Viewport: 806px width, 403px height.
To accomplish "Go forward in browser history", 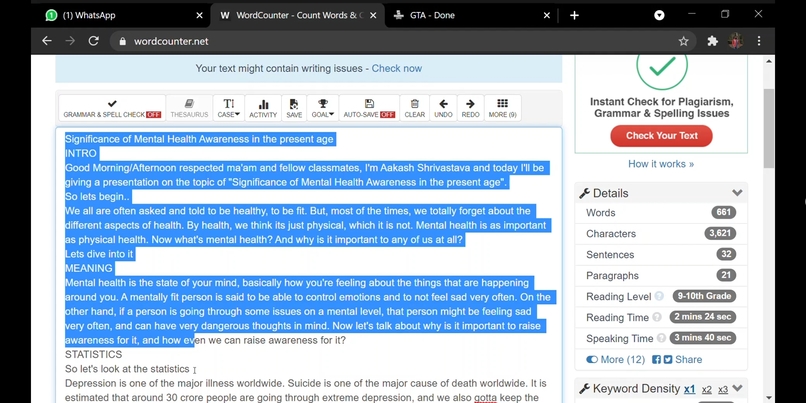I will [x=70, y=41].
